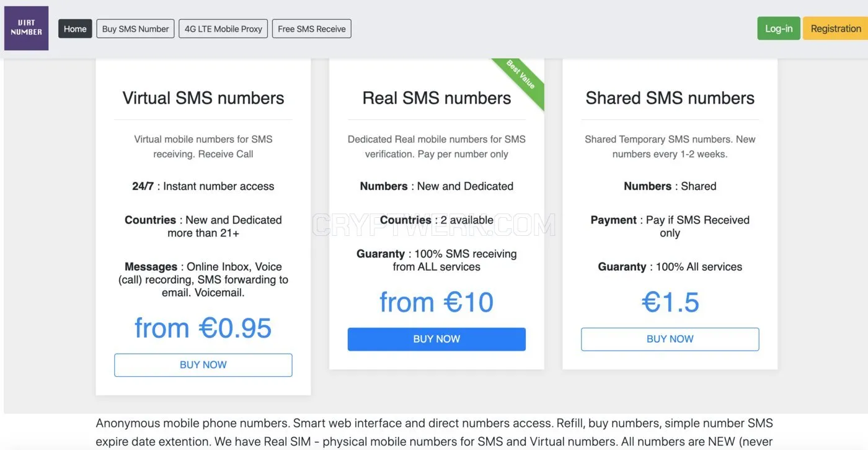Click the Anonymous mobile phone numbers paragraph

click(x=434, y=433)
